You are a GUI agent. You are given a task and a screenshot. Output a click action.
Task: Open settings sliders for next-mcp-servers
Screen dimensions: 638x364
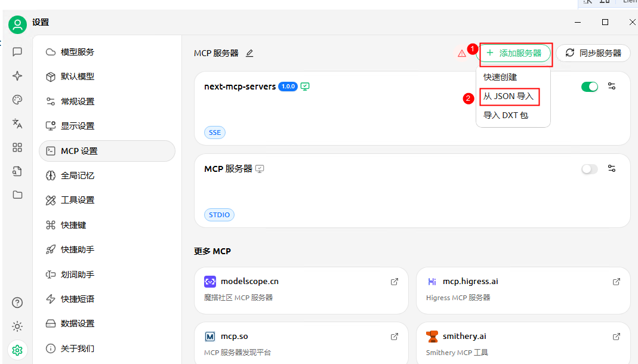(x=612, y=86)
